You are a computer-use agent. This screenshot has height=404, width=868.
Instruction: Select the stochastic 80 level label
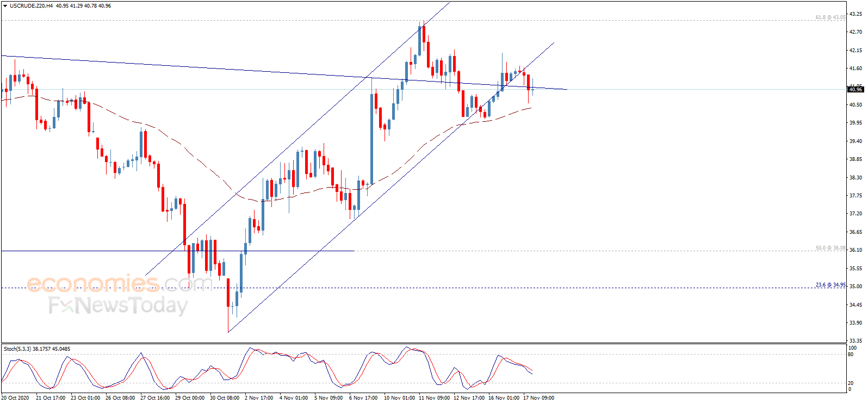(x=851, y=355)
